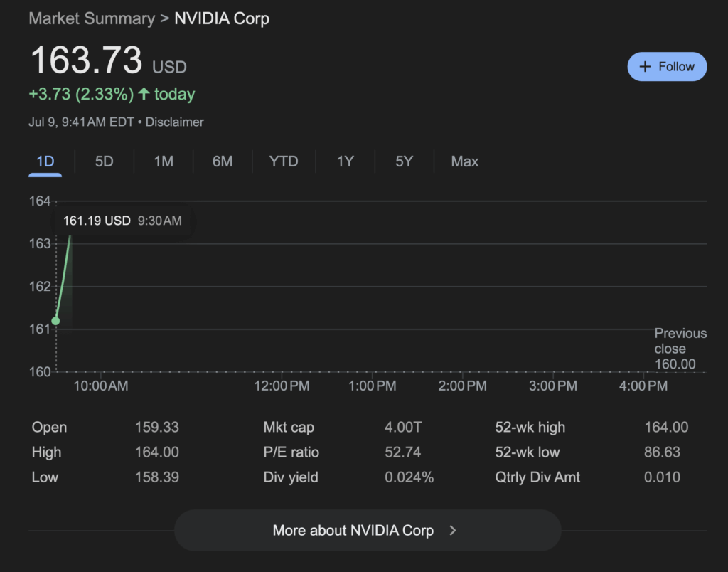The height and width of the screenshot is (572, 728).
Task: Open the 1M time range tab
Action: coord(164,161)
